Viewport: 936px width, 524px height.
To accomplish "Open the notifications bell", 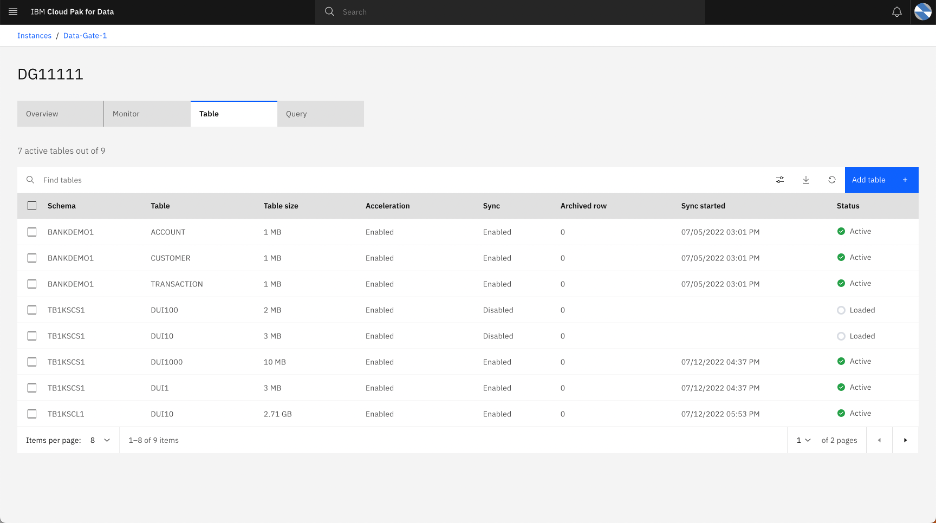I will 897,12.
